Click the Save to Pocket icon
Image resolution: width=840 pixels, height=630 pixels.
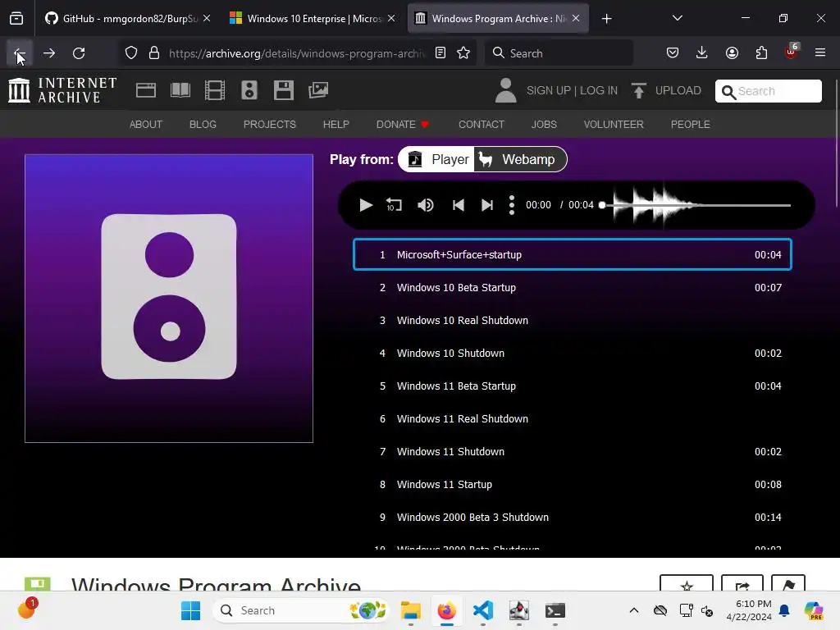click(673, 53)
